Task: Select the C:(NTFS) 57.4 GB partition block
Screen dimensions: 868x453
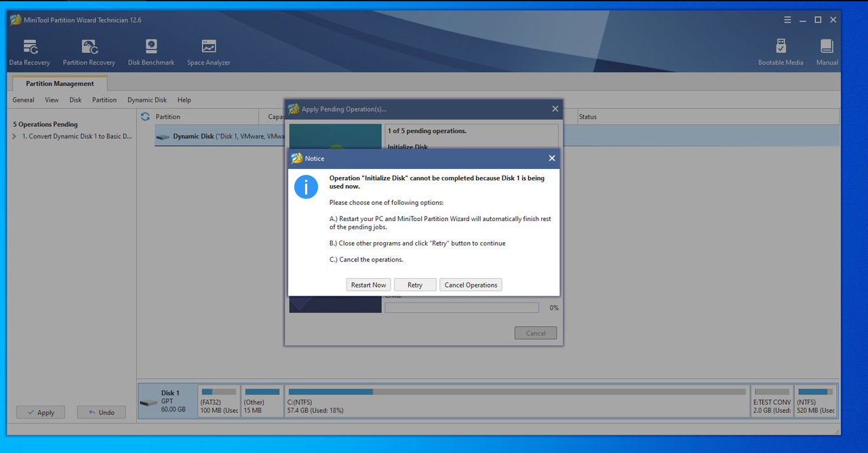Action: click(x=517, y=401)
